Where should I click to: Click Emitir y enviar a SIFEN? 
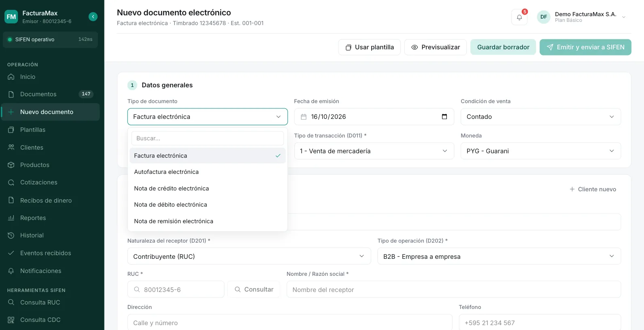pos(585,47)
